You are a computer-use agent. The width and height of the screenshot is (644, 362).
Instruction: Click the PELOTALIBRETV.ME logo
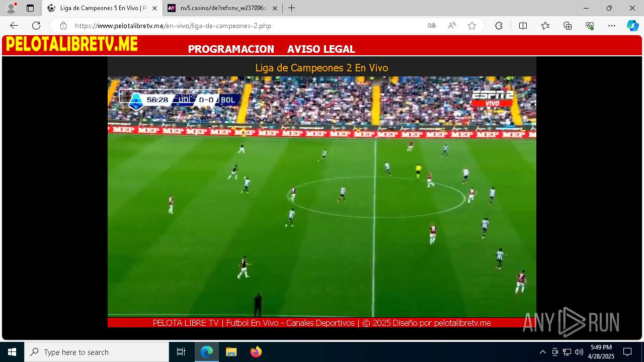[71, 44]
